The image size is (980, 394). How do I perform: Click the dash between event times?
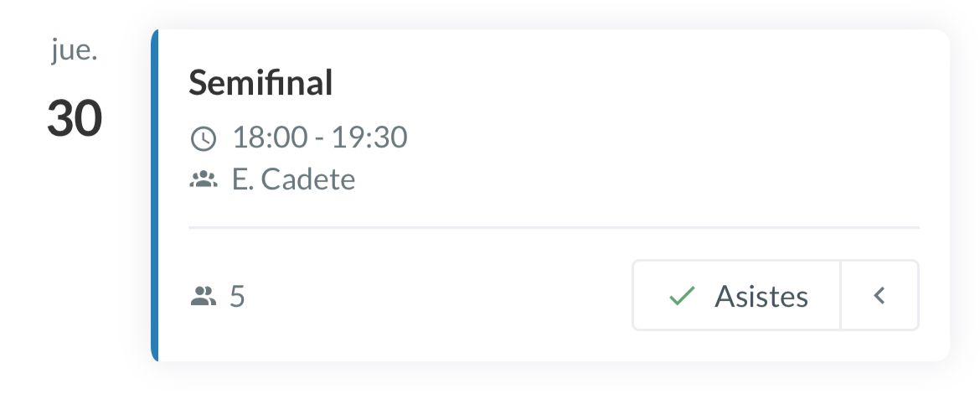click(x=322, y=137)
